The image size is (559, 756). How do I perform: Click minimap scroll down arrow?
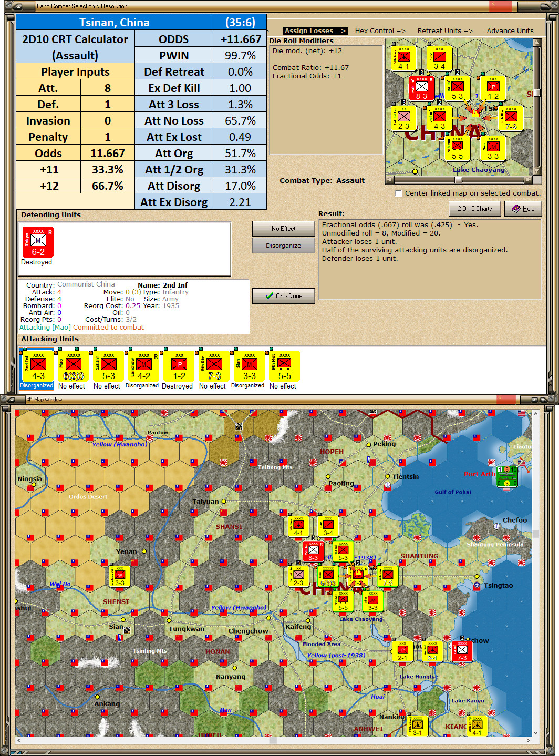click(537, 171)
